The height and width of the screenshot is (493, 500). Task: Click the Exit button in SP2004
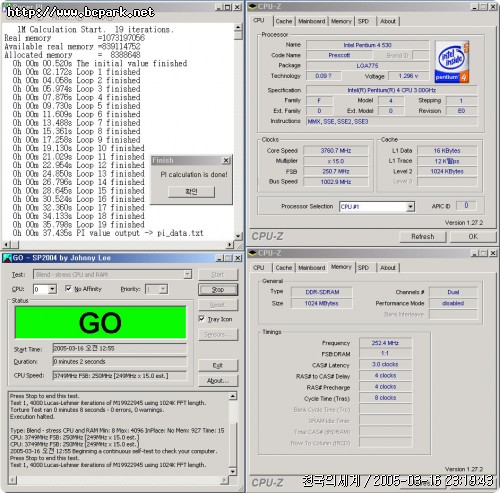tap(218, 366)
